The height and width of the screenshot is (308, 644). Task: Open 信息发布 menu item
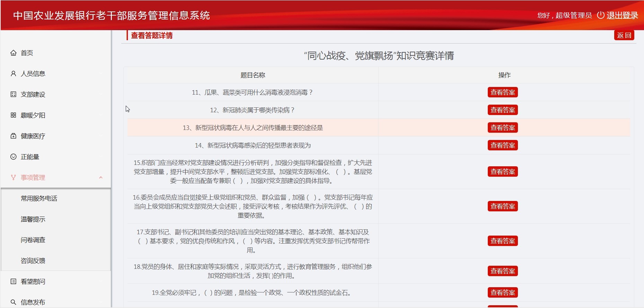click(33, 302)
